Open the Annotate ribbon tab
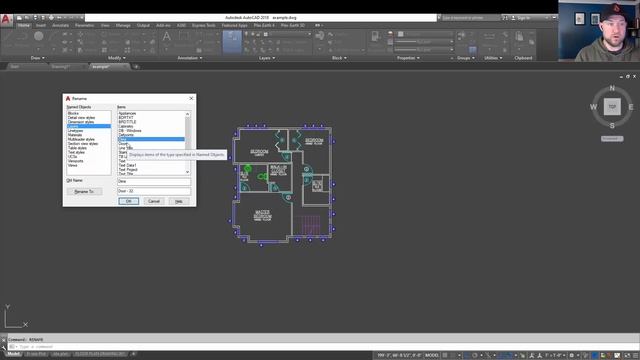Screen dimensions: 640x360 60,25
